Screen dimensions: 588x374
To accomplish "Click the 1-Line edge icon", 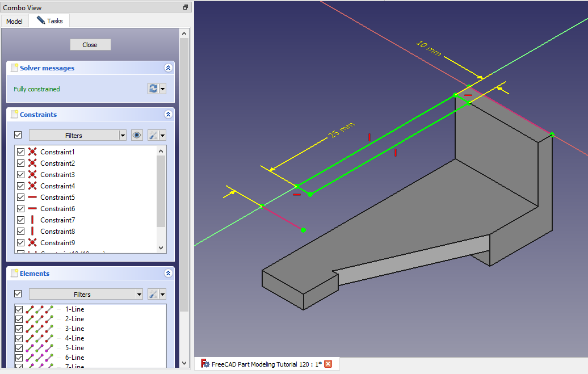I will (x=31, y=309).
